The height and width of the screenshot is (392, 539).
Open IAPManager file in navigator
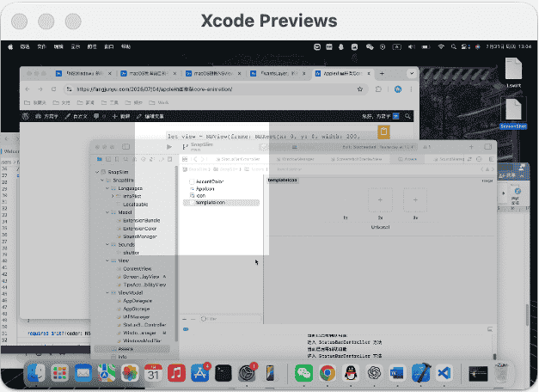(x=136, y=317)
